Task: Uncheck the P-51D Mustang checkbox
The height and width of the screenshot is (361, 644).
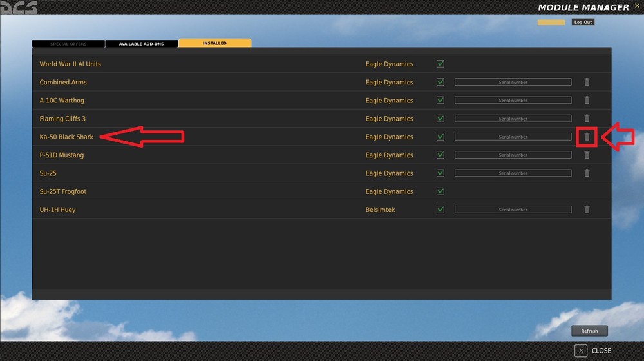Action: pyautogui.click(x=440, y=155)
